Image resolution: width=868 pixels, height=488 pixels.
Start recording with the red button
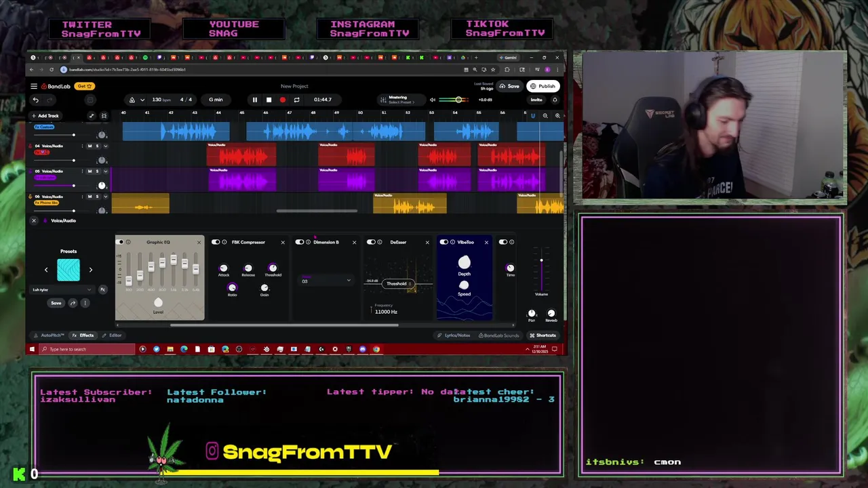tap(283, 100)
